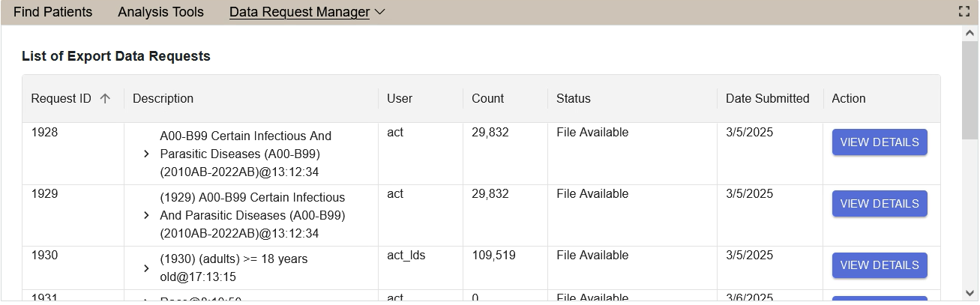View details for request 1929
Screen dimensions: 980x305
[879, 204]
